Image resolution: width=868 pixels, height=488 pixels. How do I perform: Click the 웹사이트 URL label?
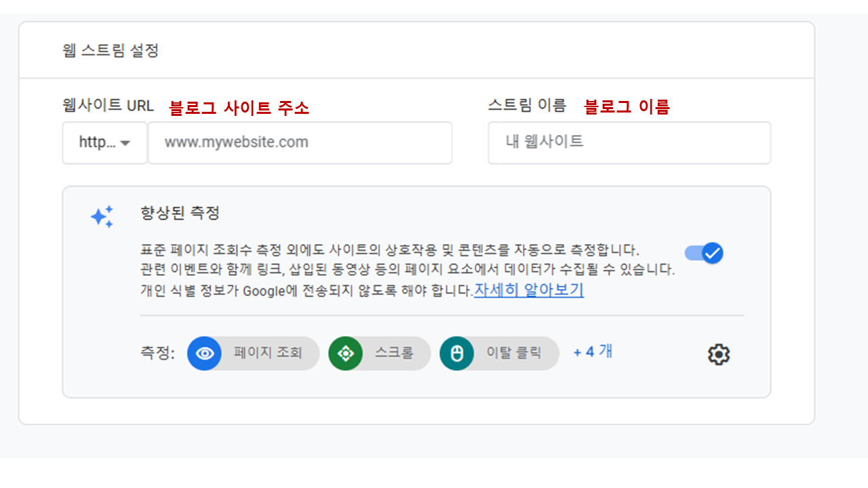pos(108,106)
